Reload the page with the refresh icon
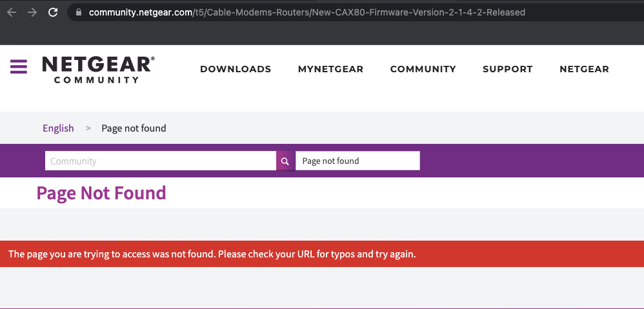The height and width of the screenshot is (309, 644). point(53,12)
